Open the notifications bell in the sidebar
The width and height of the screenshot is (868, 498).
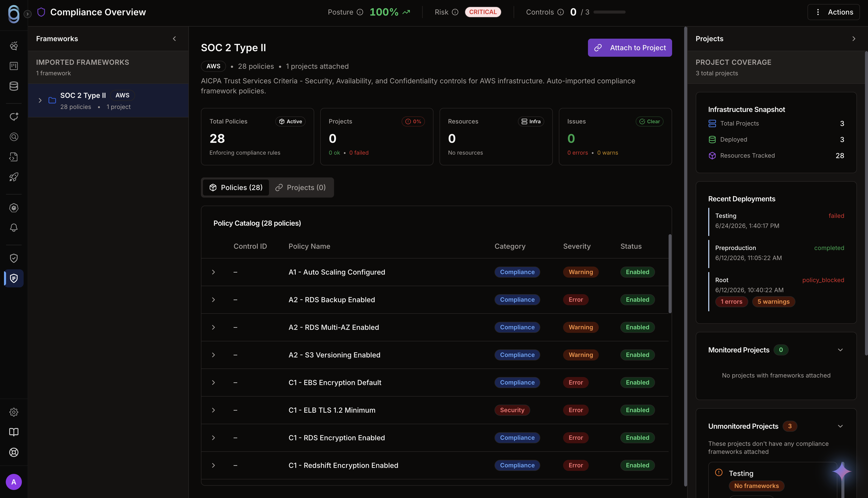click(x=14, y=228)
